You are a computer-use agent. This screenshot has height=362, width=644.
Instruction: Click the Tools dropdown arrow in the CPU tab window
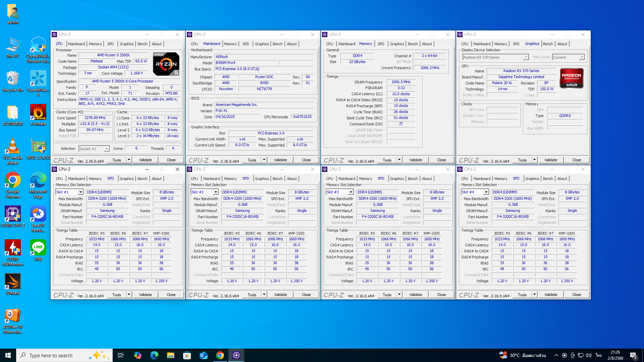129,160
